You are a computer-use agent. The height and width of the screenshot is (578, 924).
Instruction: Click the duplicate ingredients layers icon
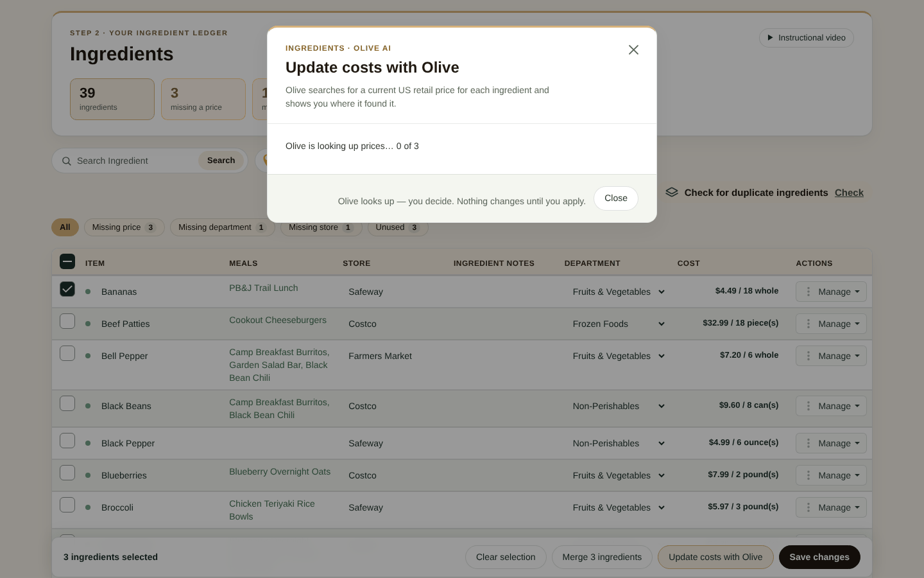click(672, 192)
